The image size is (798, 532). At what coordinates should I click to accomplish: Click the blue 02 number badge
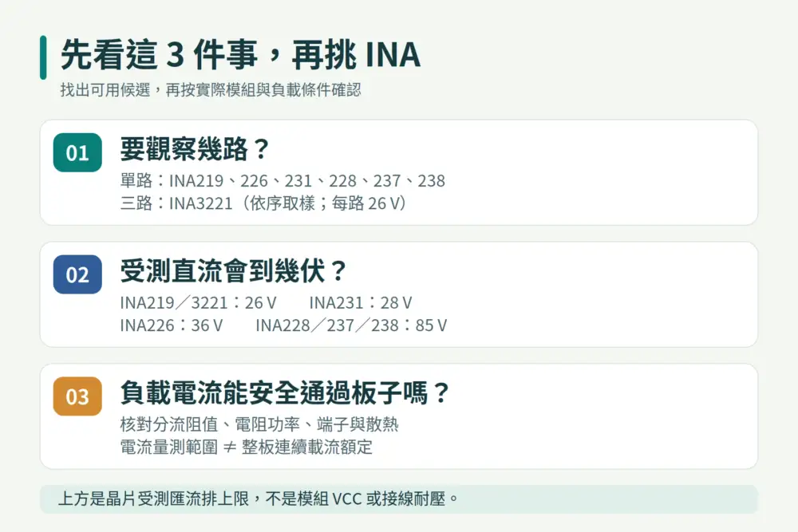coord(77,274)
